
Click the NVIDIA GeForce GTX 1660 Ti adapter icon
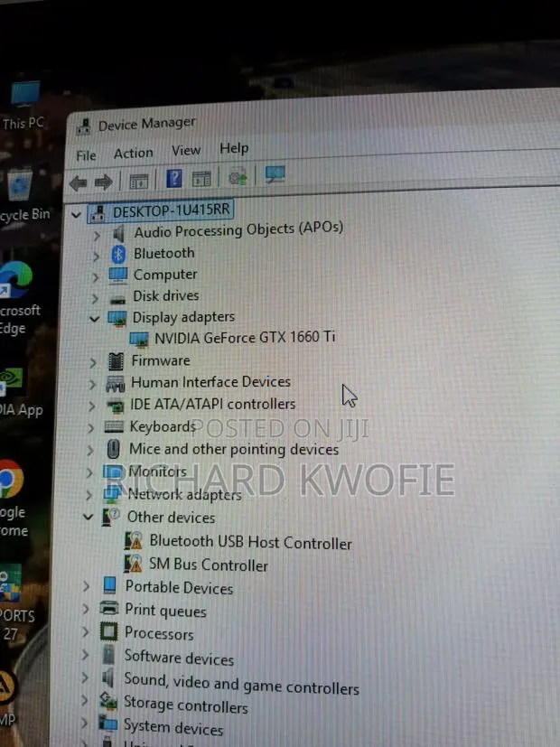(x=139, y=340)
